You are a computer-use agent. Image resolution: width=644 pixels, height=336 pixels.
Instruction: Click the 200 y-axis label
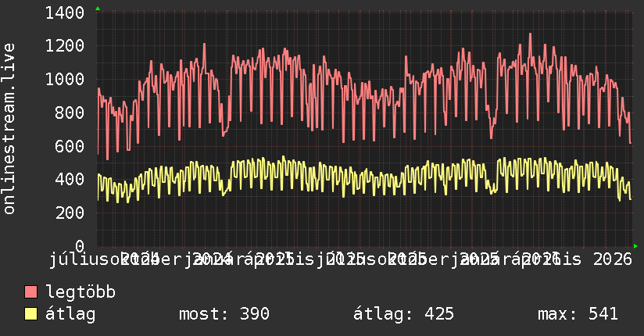pos(70,213)
